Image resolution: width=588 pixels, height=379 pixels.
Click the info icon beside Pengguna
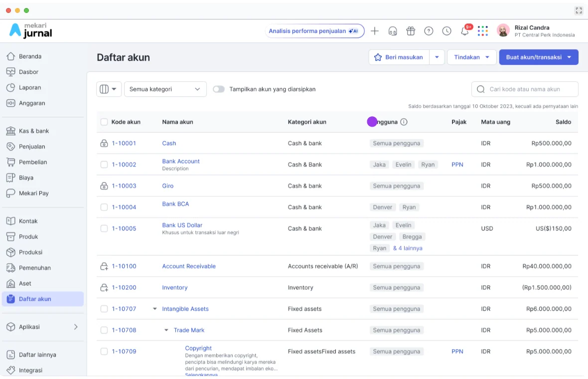point(404,122)
